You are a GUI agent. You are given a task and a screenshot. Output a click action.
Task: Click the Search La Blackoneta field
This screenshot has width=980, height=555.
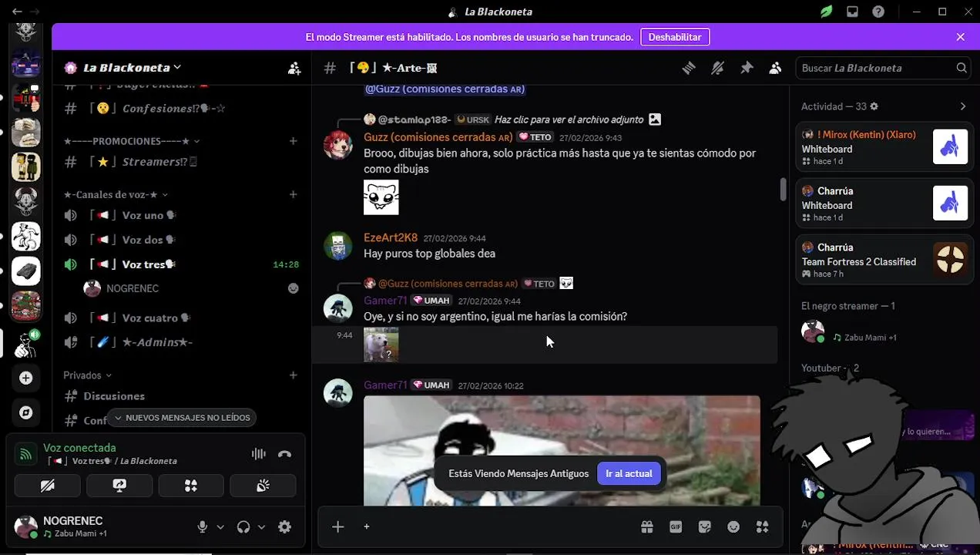[x=882, y=68]
